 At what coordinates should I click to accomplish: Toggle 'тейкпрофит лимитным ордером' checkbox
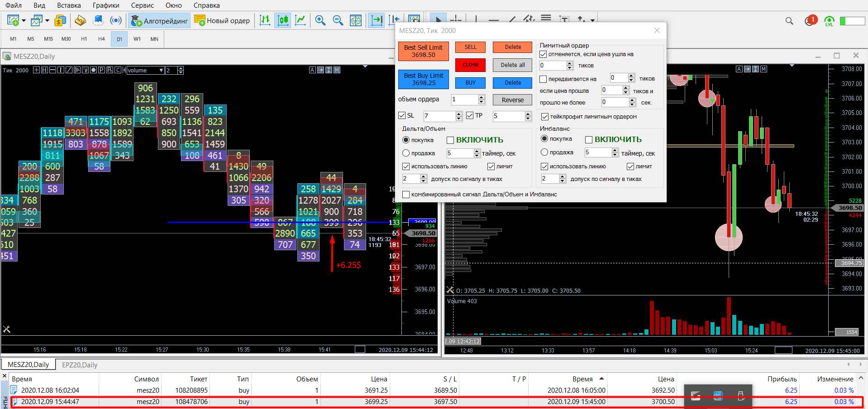(545, 117)
